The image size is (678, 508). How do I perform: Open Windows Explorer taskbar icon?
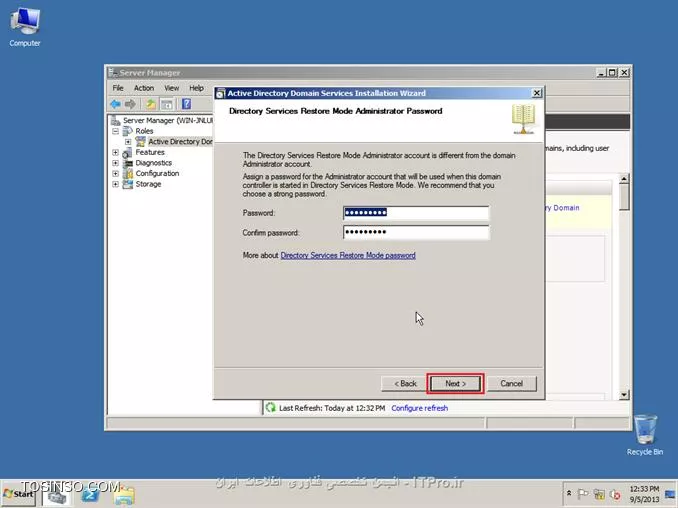pyautogui.click(x=125, y=495)
